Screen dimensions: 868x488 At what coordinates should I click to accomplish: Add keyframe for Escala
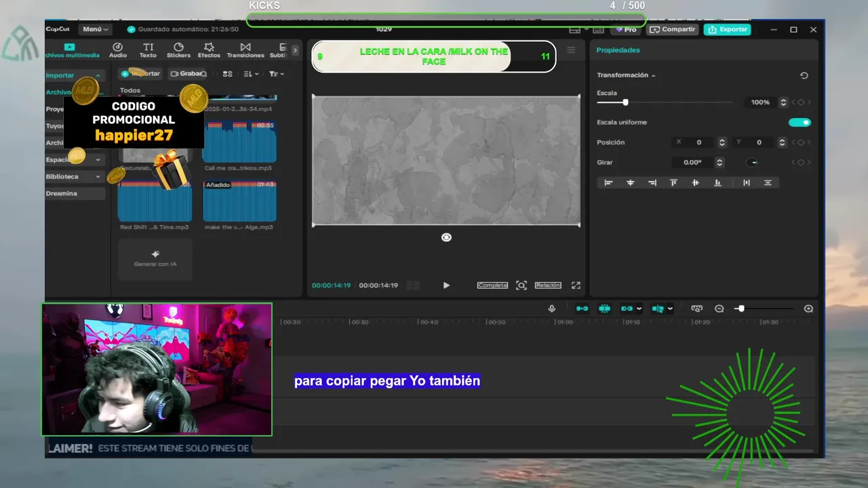(x=801, y=102)
